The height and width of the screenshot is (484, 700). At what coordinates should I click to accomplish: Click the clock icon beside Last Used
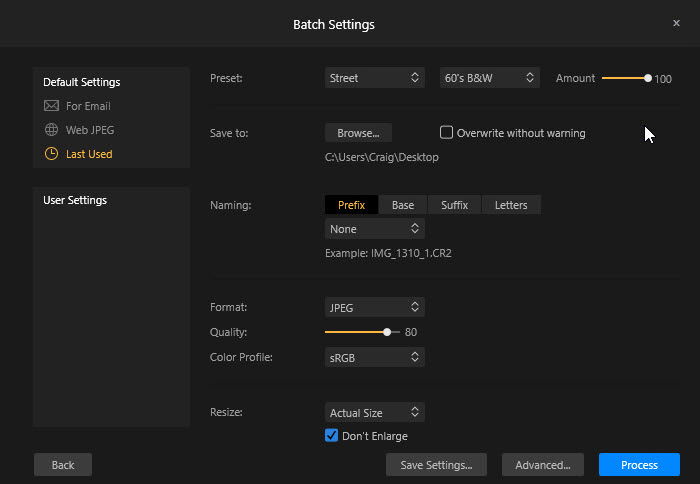[52, 154]
